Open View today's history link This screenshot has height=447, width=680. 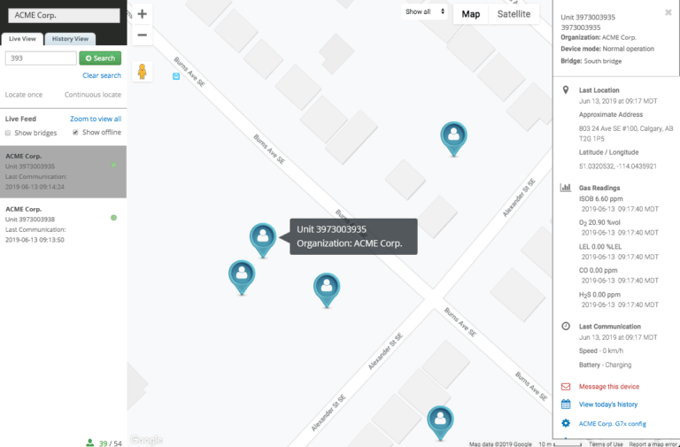click(608, 405)
